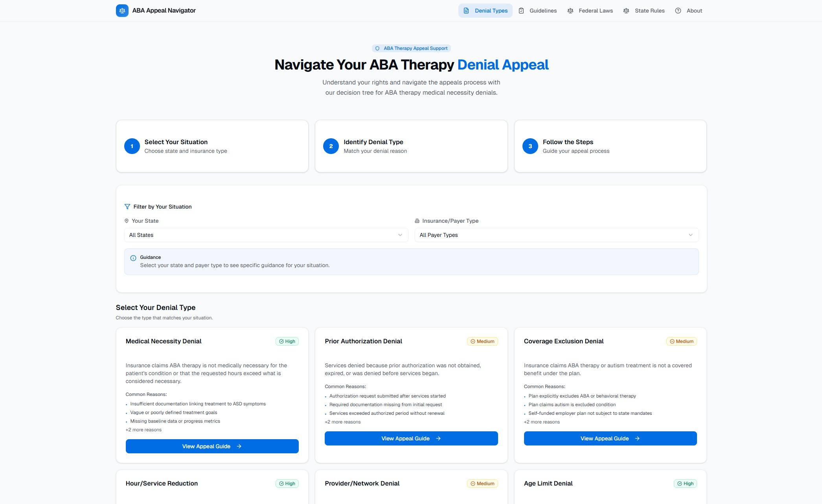Click the step 1 numbered circle
Image resolution: width=822 pixels, height=504 pixels.
[x=132, y=146]
